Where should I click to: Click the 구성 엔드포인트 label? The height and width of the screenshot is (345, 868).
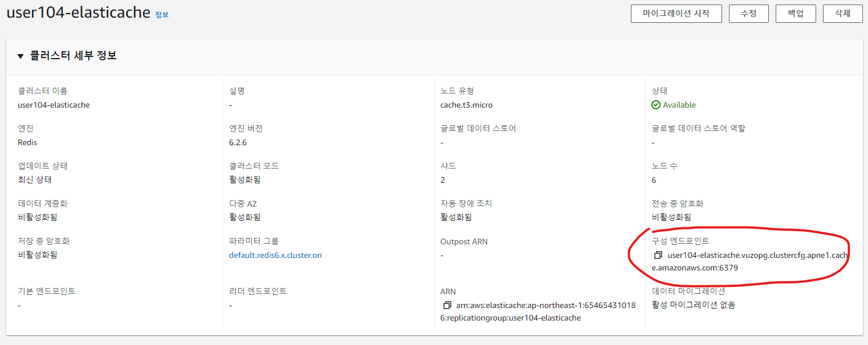(680, 241)
